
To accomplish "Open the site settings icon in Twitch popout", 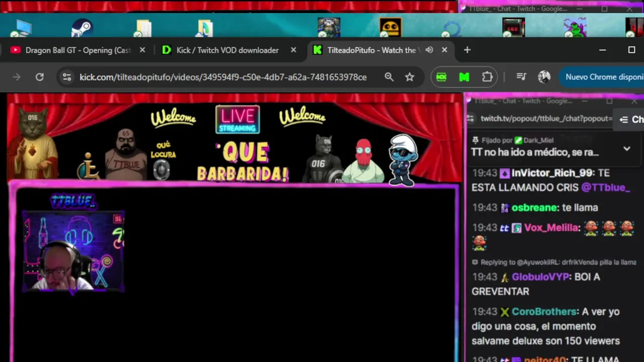I will pyautogui.click(x=470, y=119).
